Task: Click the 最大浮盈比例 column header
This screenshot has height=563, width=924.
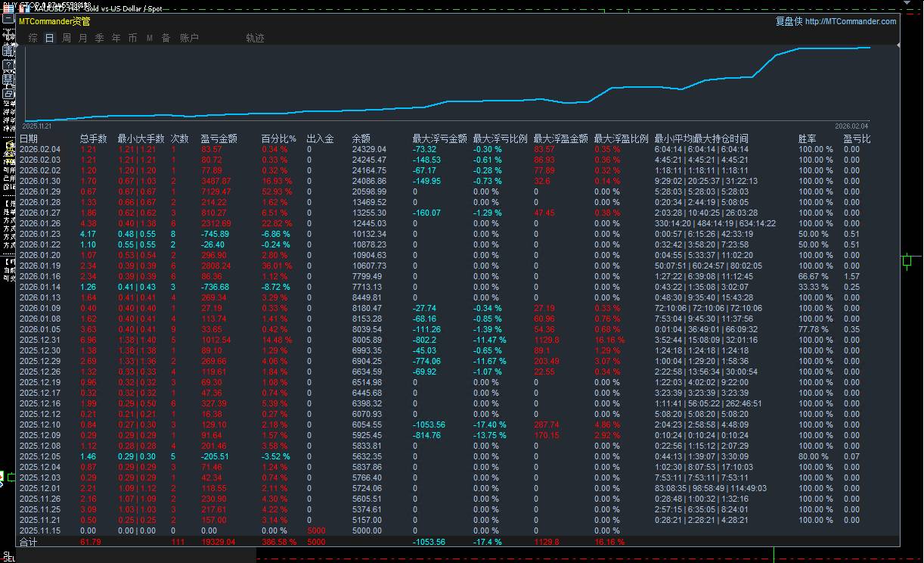Action: 621,139
